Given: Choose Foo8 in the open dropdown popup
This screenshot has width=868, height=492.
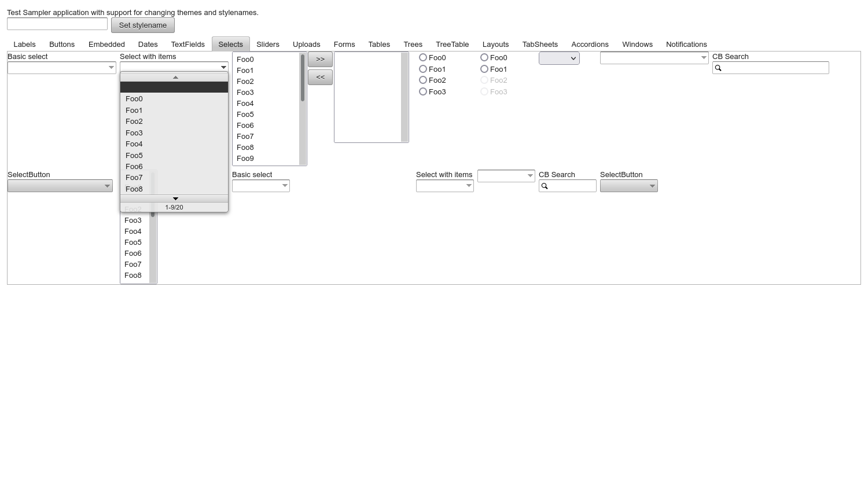Looking at the screenshot, I should [174, 189].
